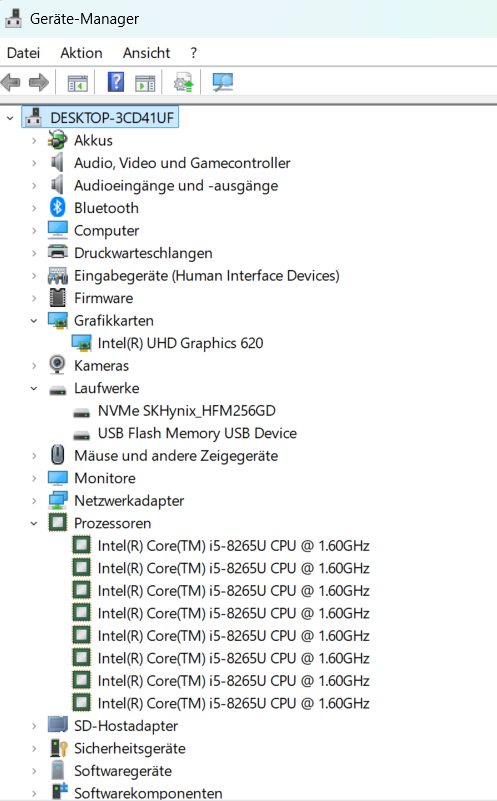Click the show/hide console tree icon

pos(78,83)
